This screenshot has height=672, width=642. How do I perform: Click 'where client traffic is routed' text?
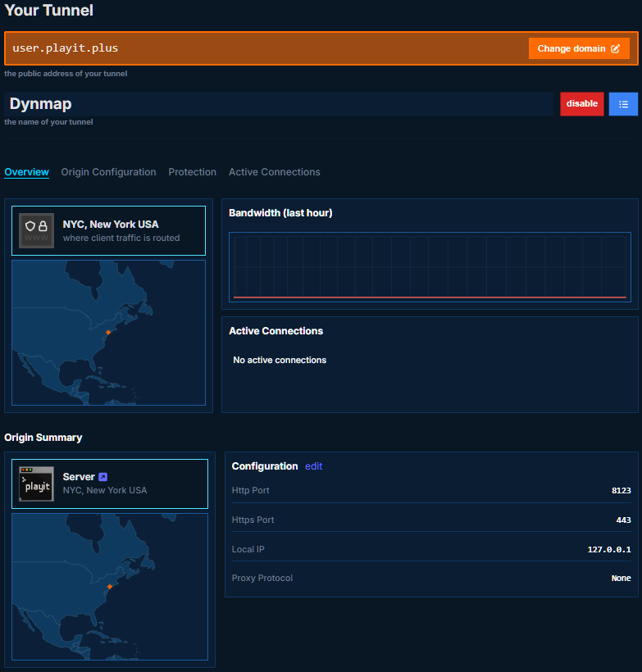pyautogui.click(x=121, y=238)
